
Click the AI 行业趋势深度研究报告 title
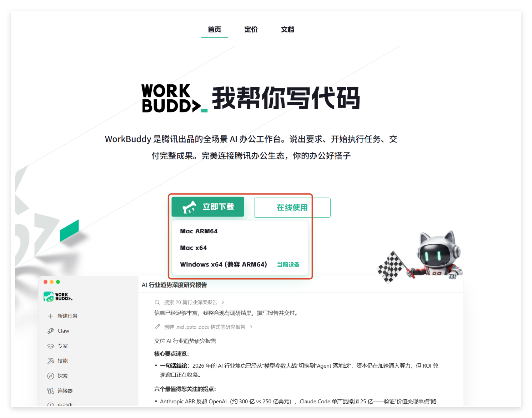pyautogui.click(x=174, y=285)
